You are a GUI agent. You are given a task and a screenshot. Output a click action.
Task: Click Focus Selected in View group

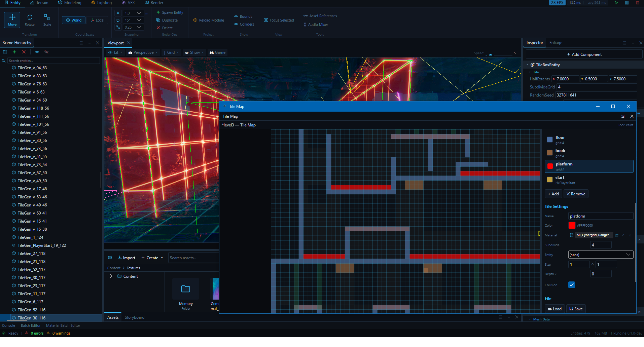tap(279, 20)
